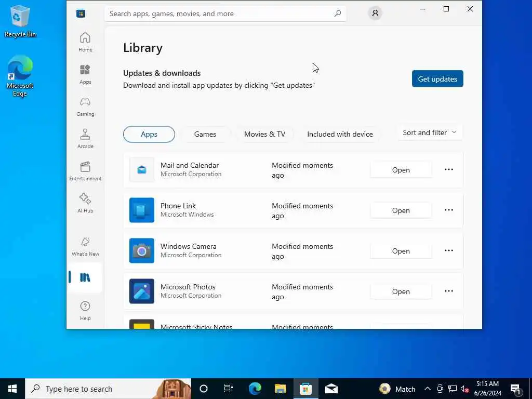Open File Explorer from the taskbar
The image size is (532, 399).
point(280,389)
